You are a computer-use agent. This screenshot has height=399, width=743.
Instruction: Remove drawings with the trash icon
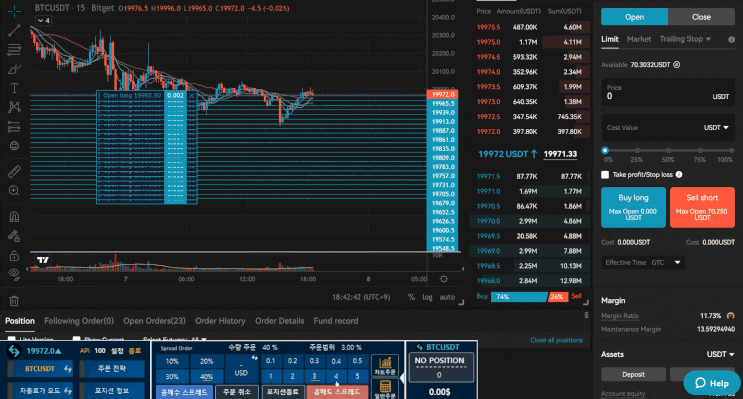click(14, 300)
